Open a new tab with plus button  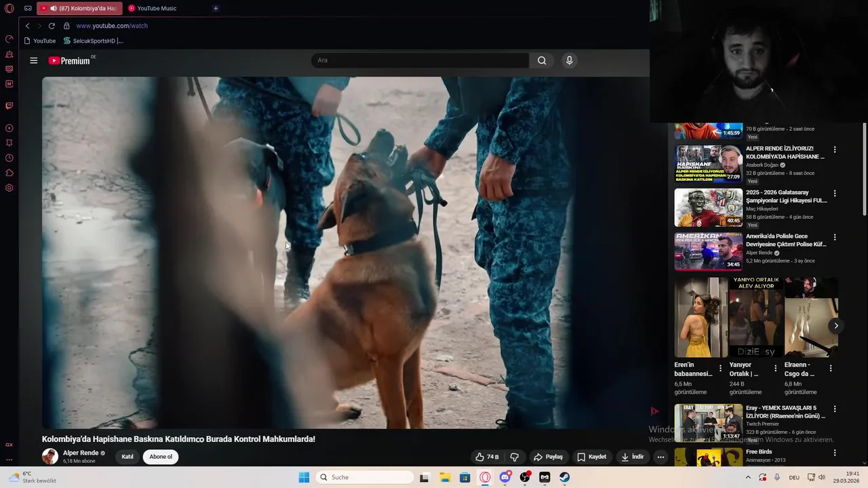click(216, 8)
